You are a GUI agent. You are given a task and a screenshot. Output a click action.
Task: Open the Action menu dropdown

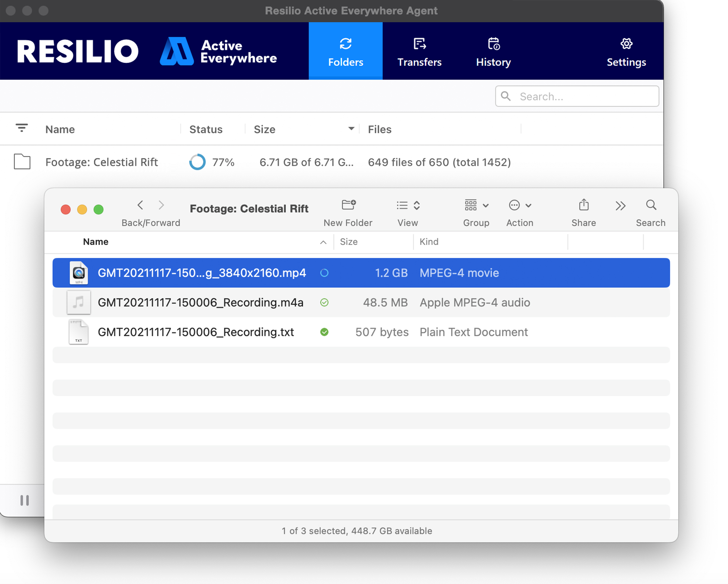(520, 205)
